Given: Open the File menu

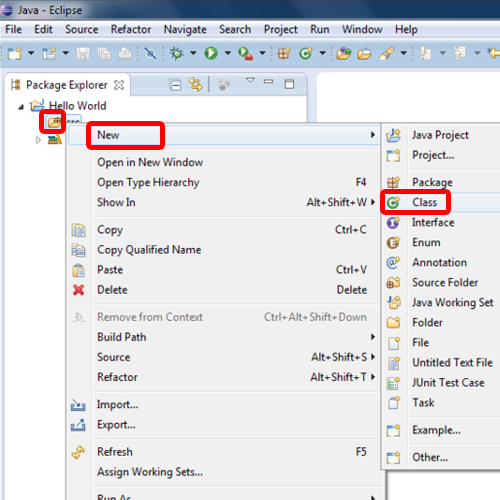Looking at the screenshot, I should (x=14, y=29).
